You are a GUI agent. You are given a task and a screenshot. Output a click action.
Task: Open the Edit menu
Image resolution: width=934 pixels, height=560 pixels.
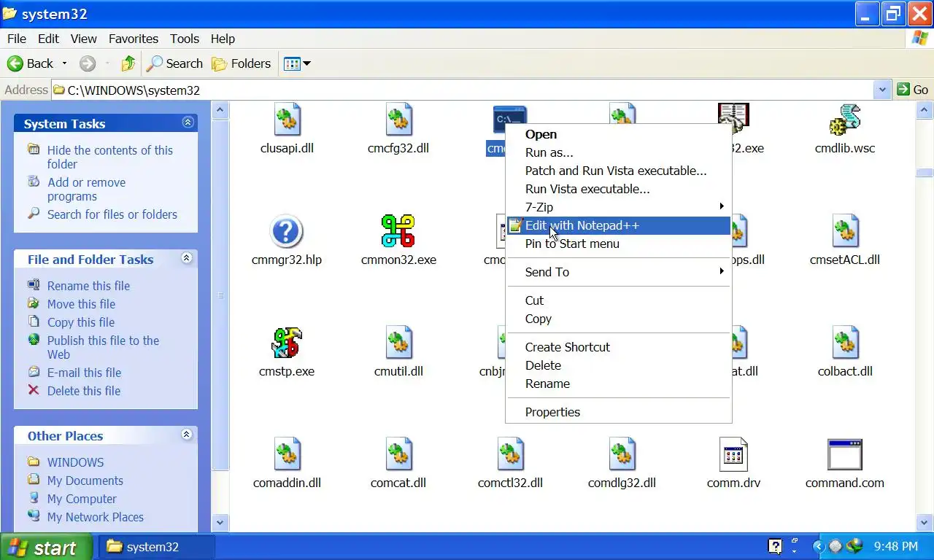pos(48,39)
